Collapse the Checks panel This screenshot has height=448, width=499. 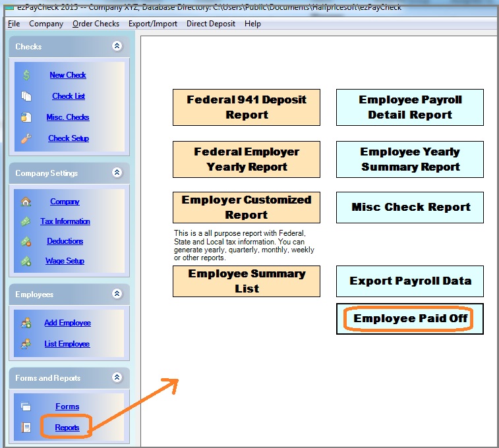click(117, 47)
